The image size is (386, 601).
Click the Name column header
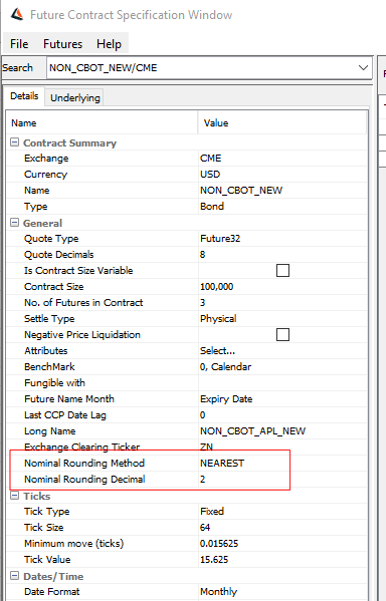click(102, 123)
